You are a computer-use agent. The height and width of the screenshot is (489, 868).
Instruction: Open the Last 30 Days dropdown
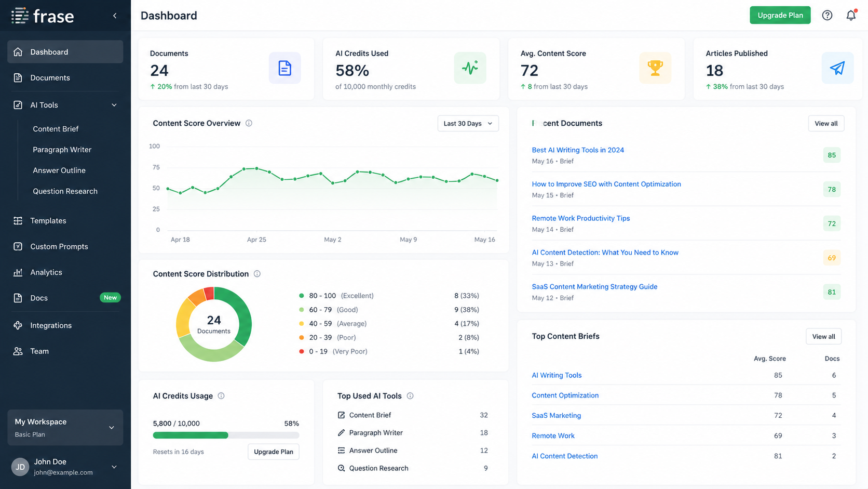pos(468,124)
